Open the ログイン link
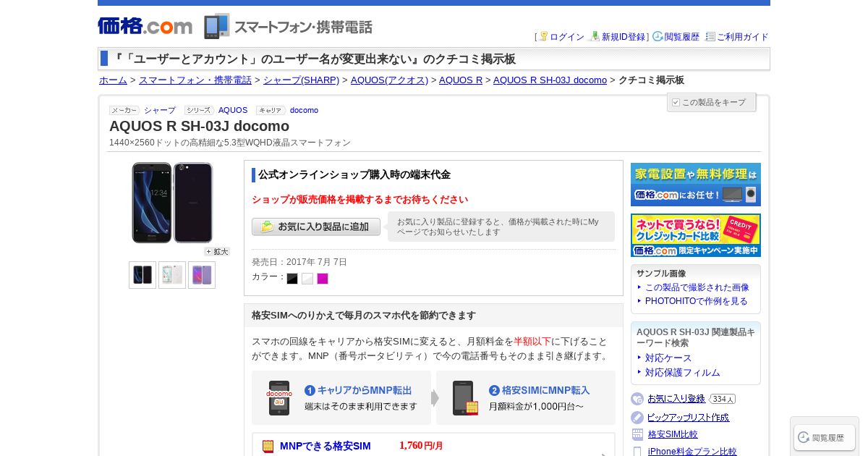This screenshot has height=456, width=868. (567, 37)
